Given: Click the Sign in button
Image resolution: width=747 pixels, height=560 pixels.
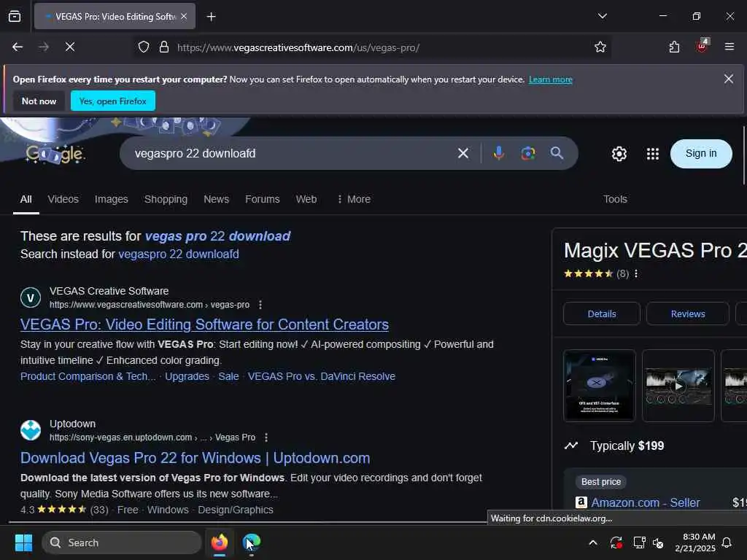Looking at the screenshot, I should pyautogui.click(x=701, y=153).
